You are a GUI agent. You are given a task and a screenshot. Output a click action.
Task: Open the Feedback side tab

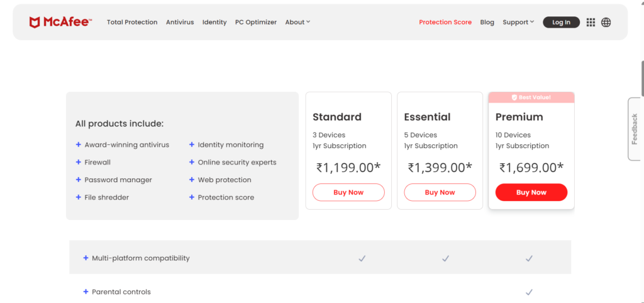click(x=635, y=129)
